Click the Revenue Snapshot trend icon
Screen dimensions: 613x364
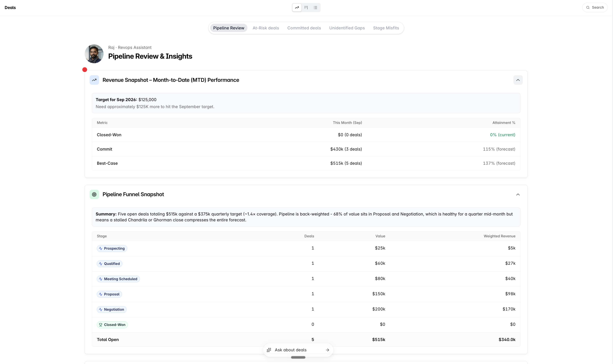tap(94, 80)
